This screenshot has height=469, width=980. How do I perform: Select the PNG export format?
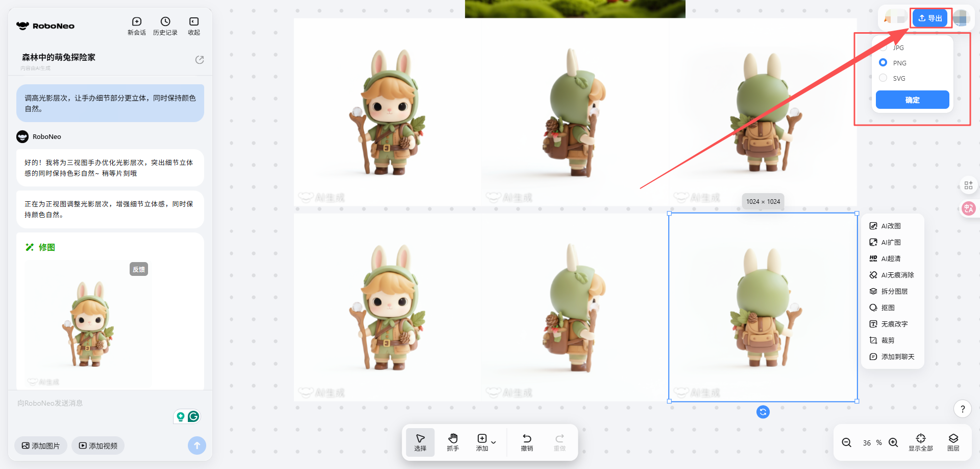click(884, 62)
